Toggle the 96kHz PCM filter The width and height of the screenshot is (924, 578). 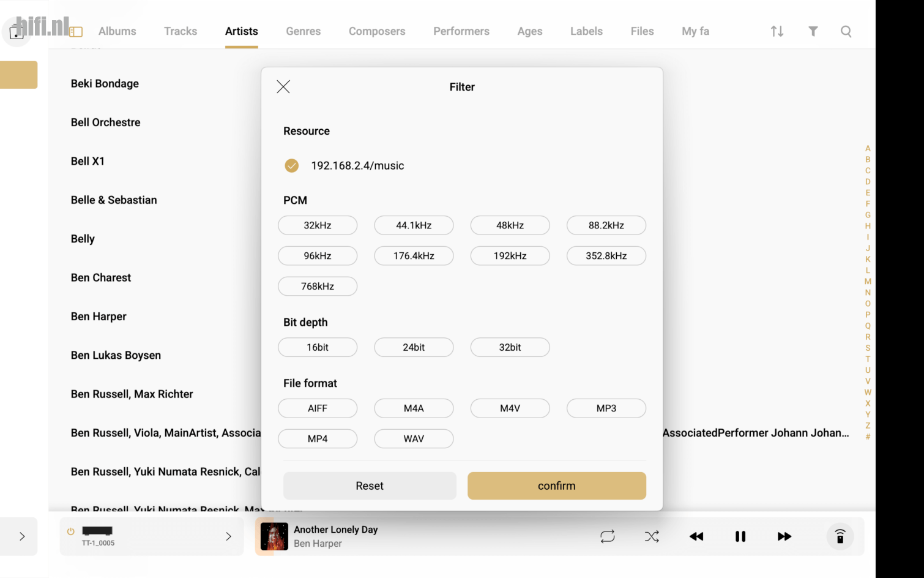(318, 256)
